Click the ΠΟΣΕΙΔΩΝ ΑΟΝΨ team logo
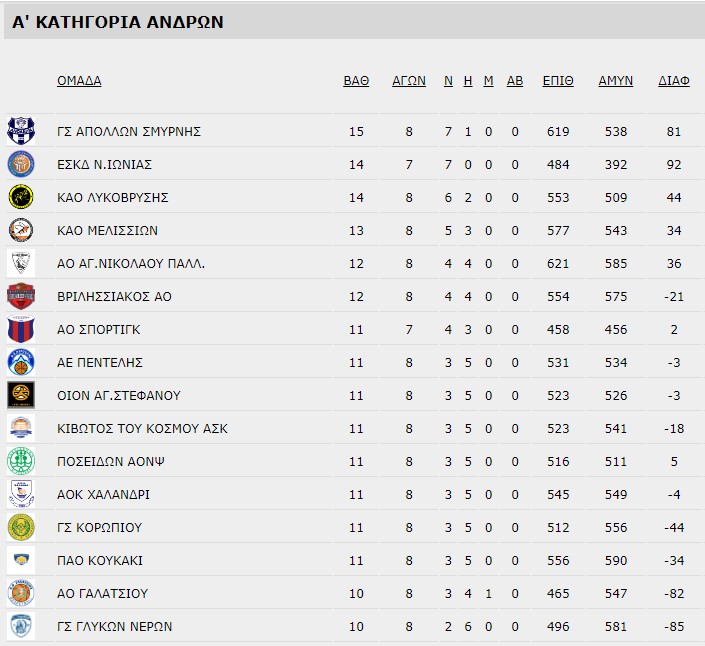The height and width of the screenshot is (646, 705). (21, 461)
